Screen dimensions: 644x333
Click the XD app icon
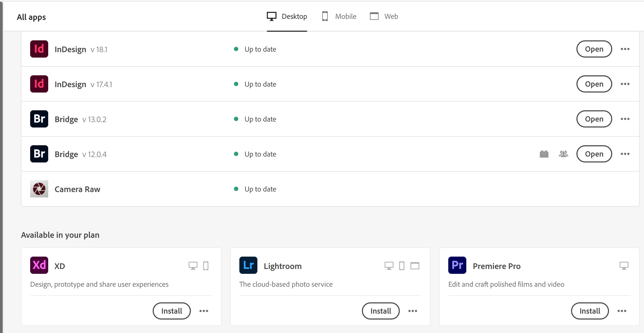(x=39, y=265)
